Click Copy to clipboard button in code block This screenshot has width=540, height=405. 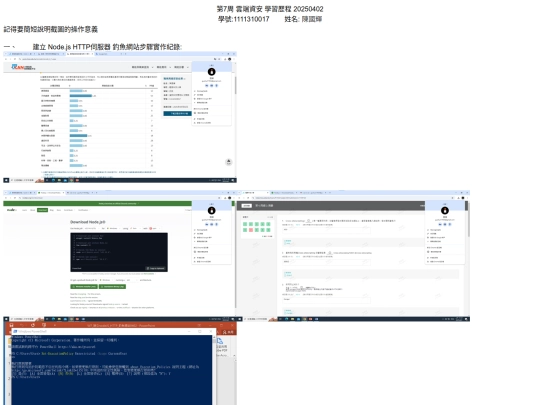click(156, 268)
